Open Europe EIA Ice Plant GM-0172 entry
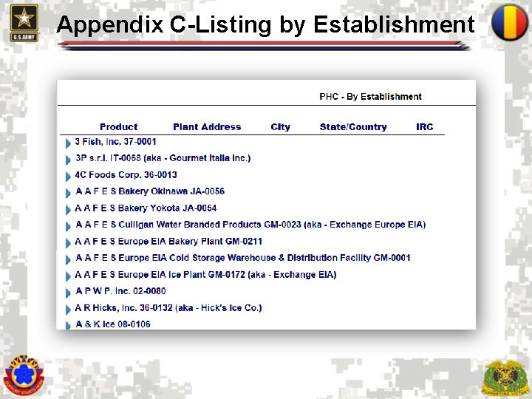Screen dimensions: 532x399 (x=205, y=274)
